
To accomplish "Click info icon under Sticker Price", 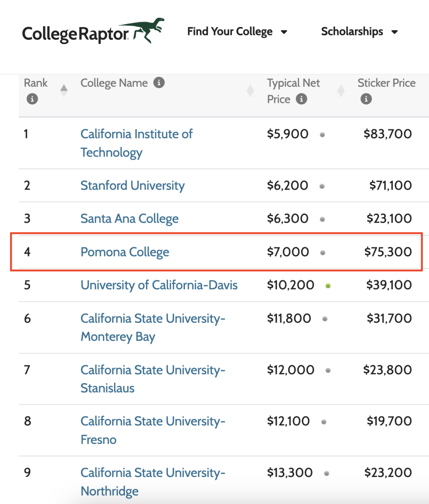I will 366,99.
